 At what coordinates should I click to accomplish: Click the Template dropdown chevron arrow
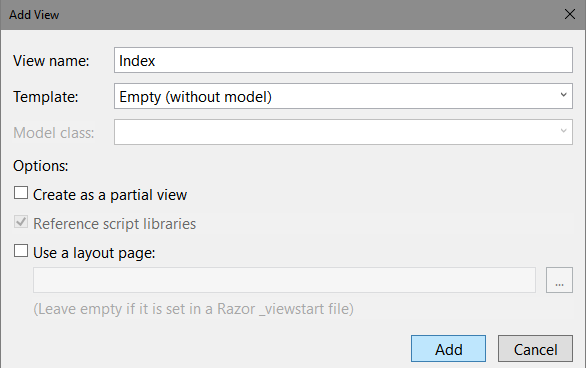pyautogui.click(x=563, y=95)
